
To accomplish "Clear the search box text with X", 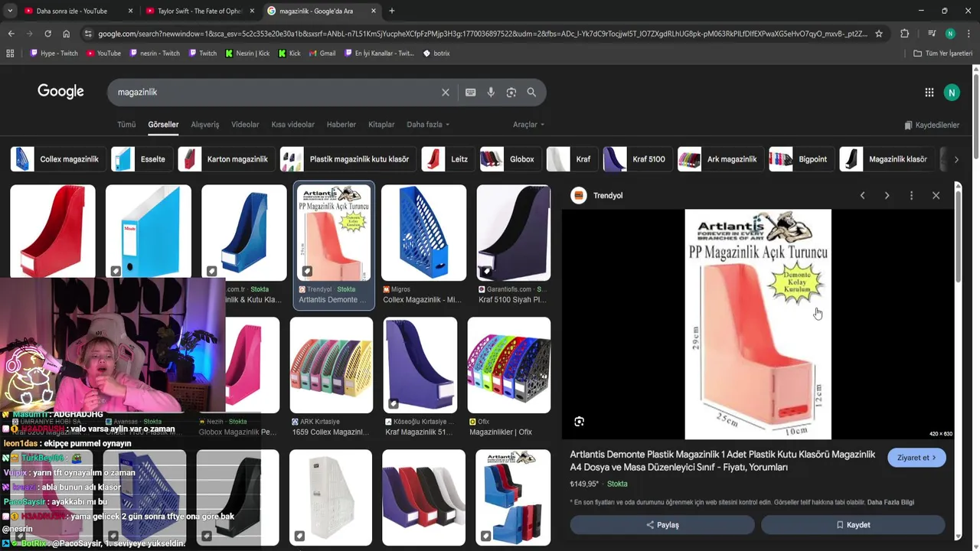I will point(445,92).
